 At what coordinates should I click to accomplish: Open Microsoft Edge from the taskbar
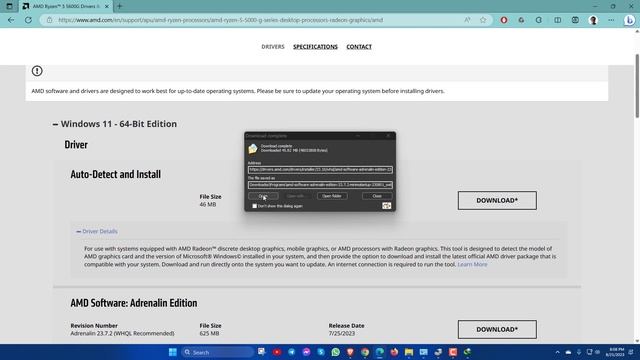[380, 352]
